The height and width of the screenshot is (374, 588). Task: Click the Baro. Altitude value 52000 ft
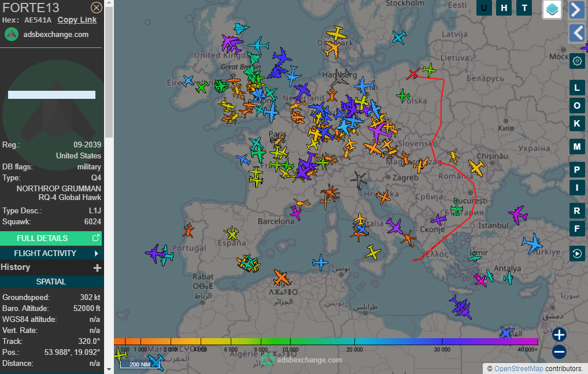87,309
